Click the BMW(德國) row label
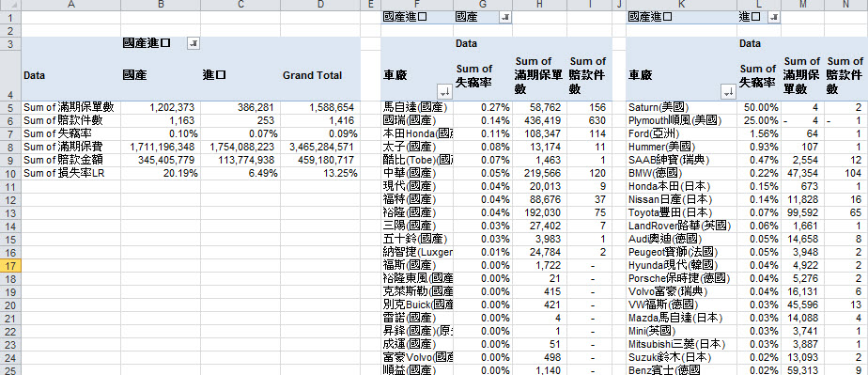Viewport: 868px width, 375px height. pyautogui.click(x=681, y=173)
